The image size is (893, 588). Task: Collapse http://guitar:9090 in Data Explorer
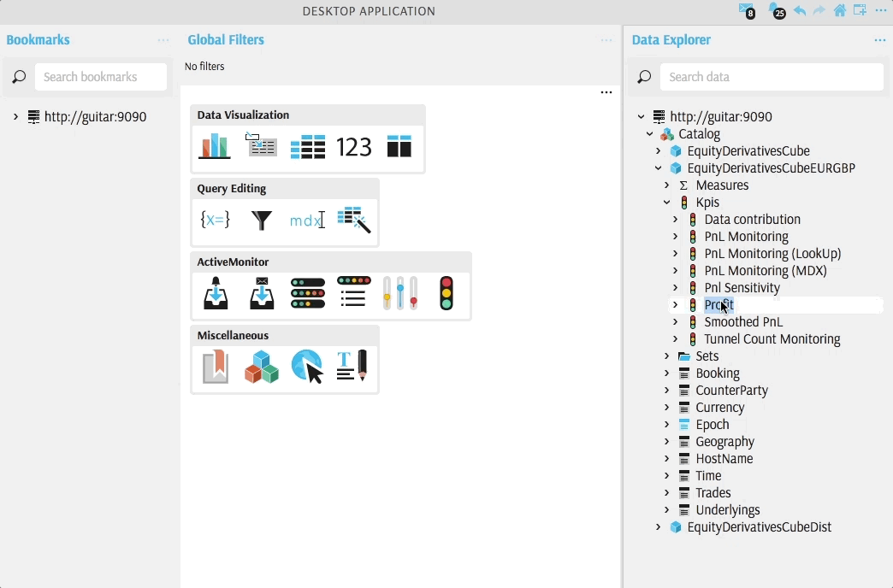point(642,117)
